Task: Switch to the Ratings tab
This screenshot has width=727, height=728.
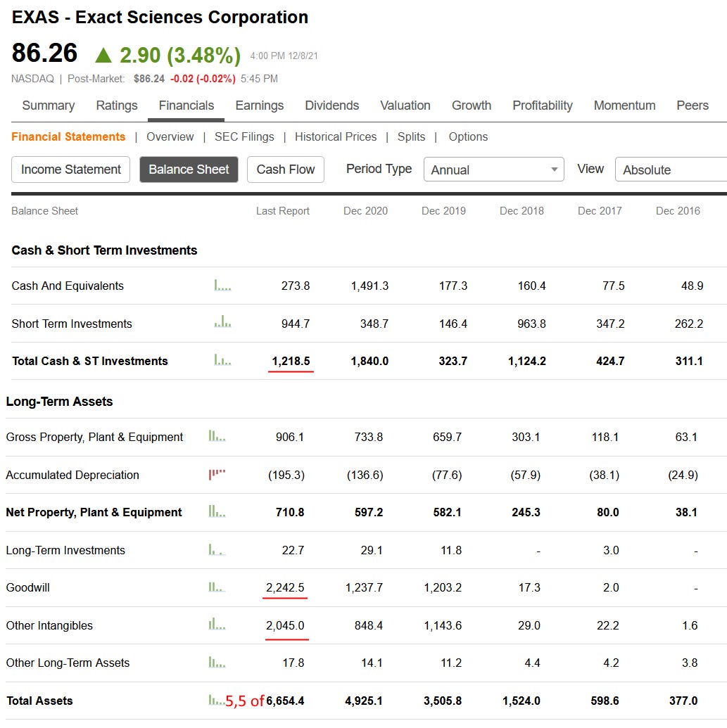Action: tap(117, 106)
